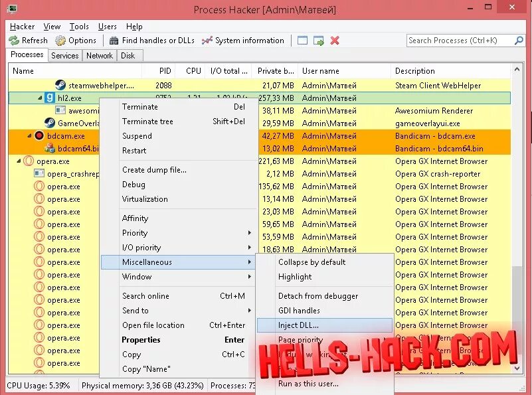Screen dimensions: 532x395
Task: Click the opera_crashreporter window icon
Action: click(39, 173)
